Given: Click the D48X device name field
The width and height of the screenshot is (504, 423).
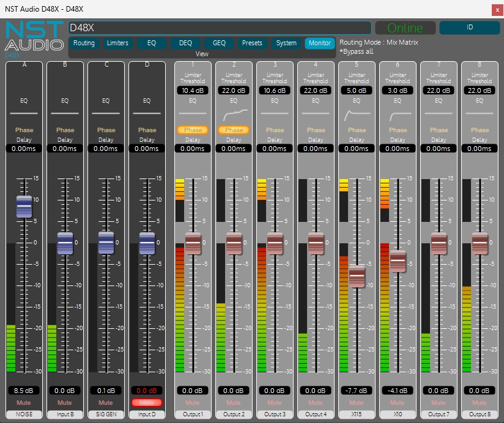Looking at the screenshot, I should pos(220,28).
